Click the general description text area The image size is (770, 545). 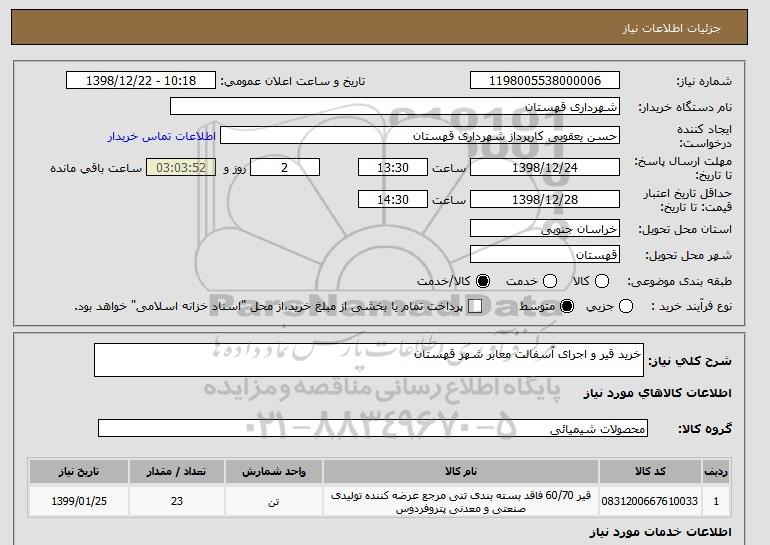tap(369, 360)
